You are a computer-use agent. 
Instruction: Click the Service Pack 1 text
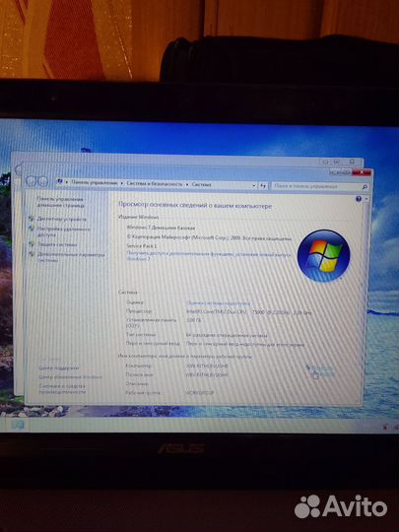pyautogui.click(x=142, y=245)
